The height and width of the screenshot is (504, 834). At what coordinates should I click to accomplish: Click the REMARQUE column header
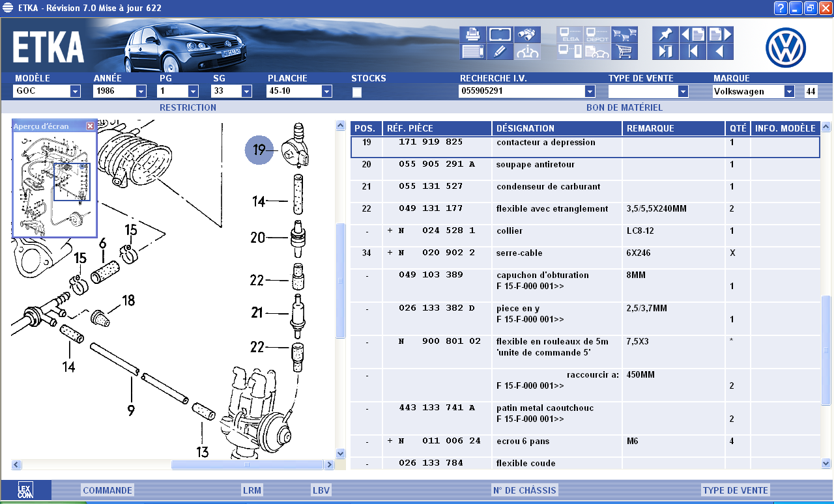674,128
